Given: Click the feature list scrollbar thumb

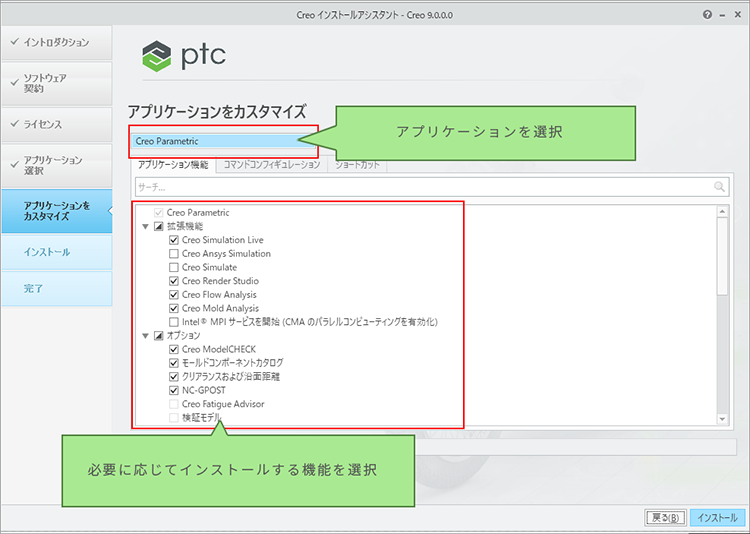Looking at the screenshot, I should pos(722,256).
